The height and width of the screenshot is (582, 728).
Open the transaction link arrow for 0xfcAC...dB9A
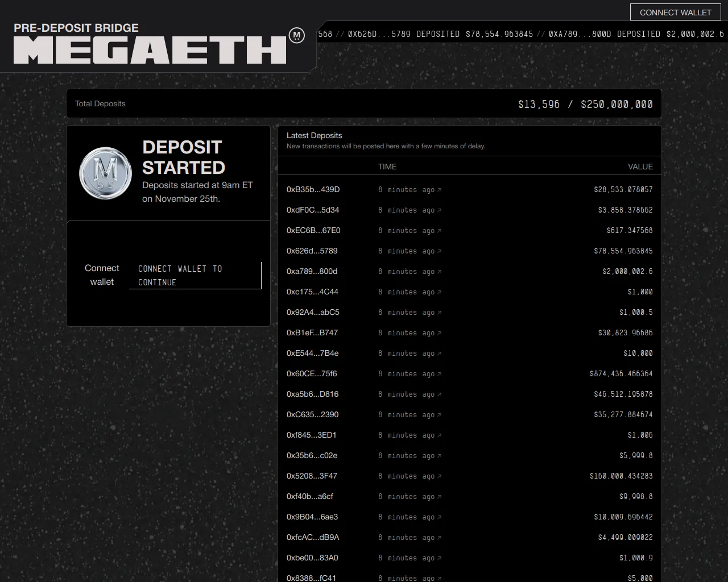pyautogui.click(x=439, y=538)
